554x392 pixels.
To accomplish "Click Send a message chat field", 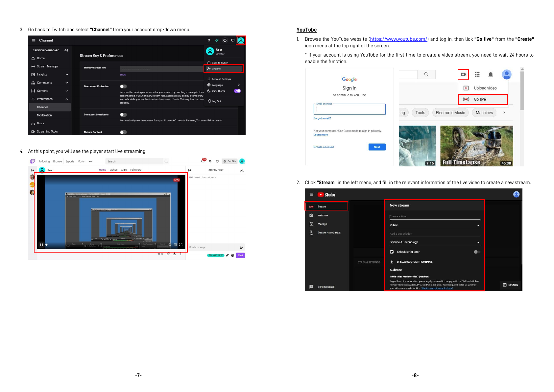I will click(214, 247).
